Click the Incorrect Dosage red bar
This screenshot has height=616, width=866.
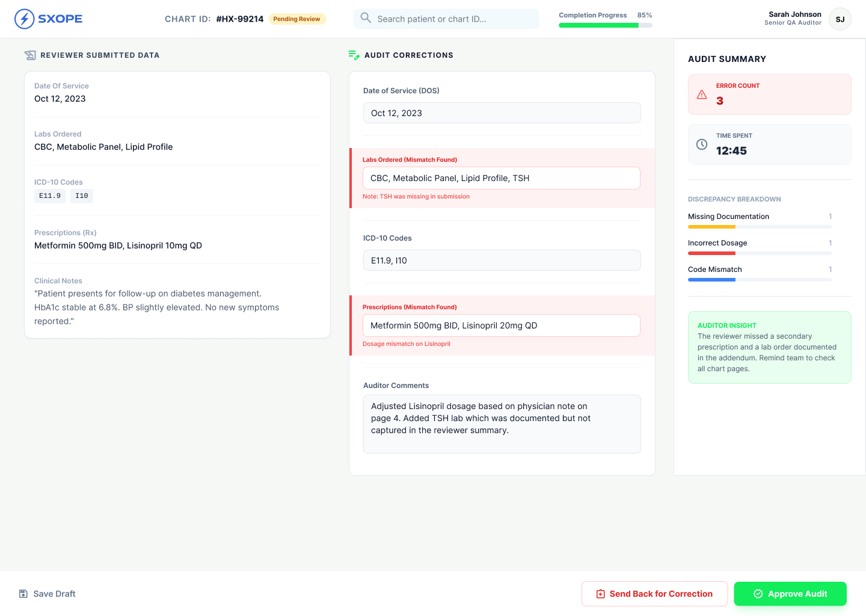[x=711, y=253]
